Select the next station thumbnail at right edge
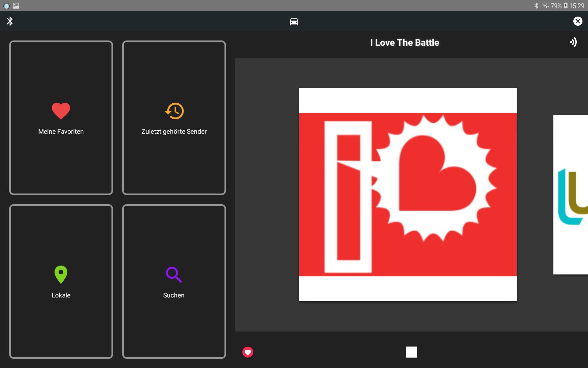Viewport: 588px width, 368px height. (571, 194)
